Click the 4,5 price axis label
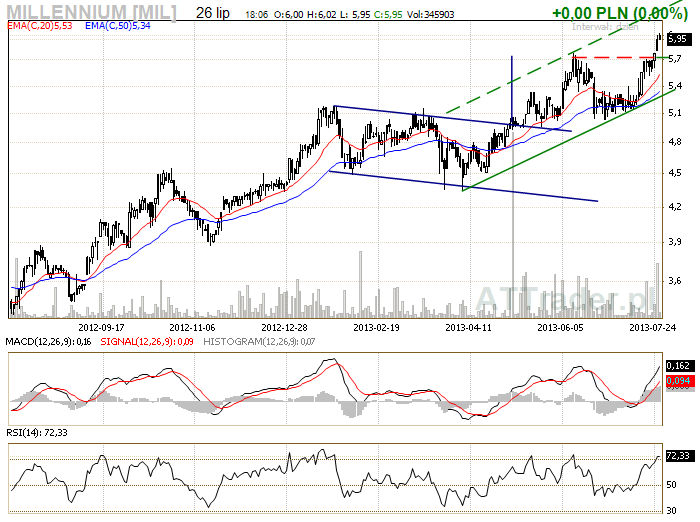The height and width of the screenshot is (522, 700). click(675, 173)
